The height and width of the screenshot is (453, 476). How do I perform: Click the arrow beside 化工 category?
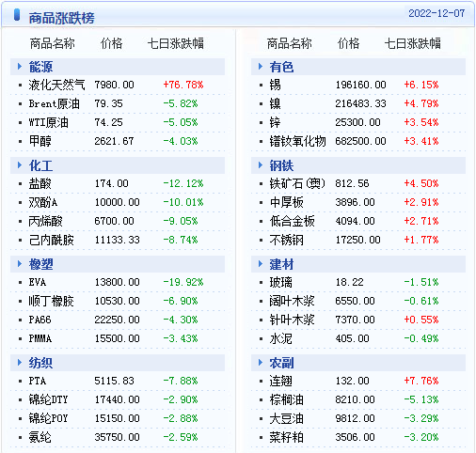20,165
